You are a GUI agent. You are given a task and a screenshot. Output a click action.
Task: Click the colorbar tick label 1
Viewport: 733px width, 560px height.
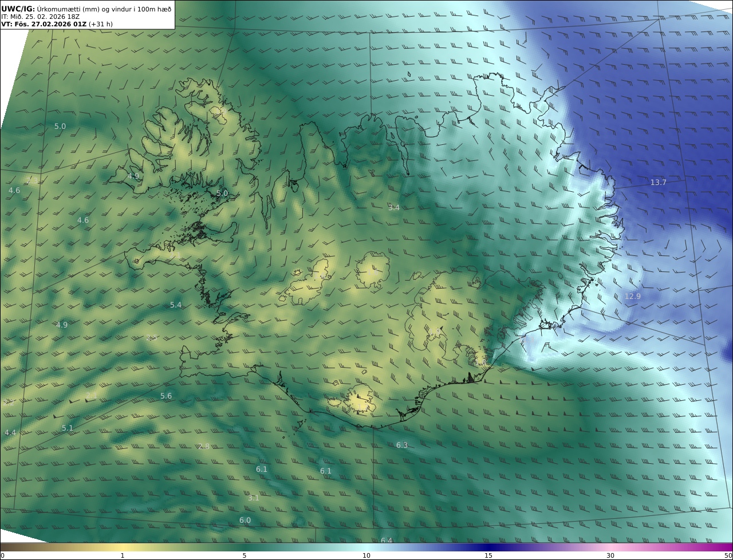[x=122, y=555]
